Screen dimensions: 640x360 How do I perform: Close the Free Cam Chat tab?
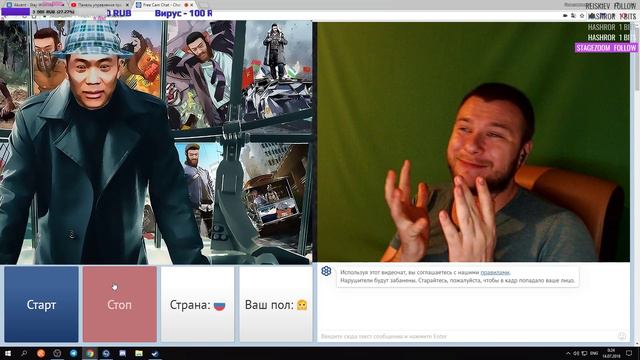click(191, 5)
